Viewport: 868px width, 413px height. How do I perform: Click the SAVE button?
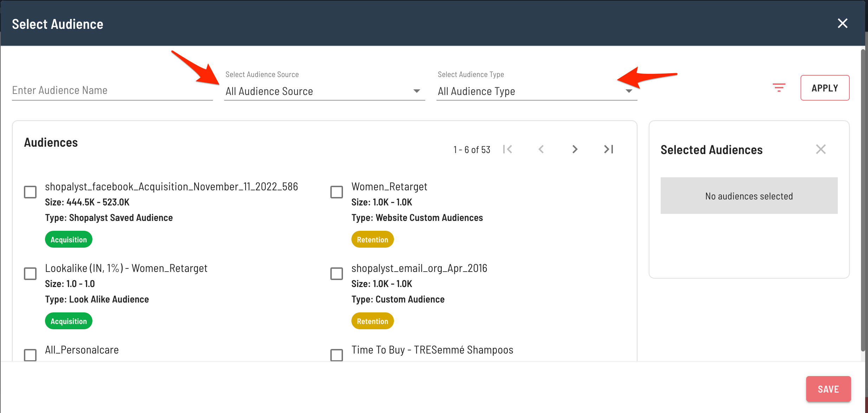coord(828,389)
